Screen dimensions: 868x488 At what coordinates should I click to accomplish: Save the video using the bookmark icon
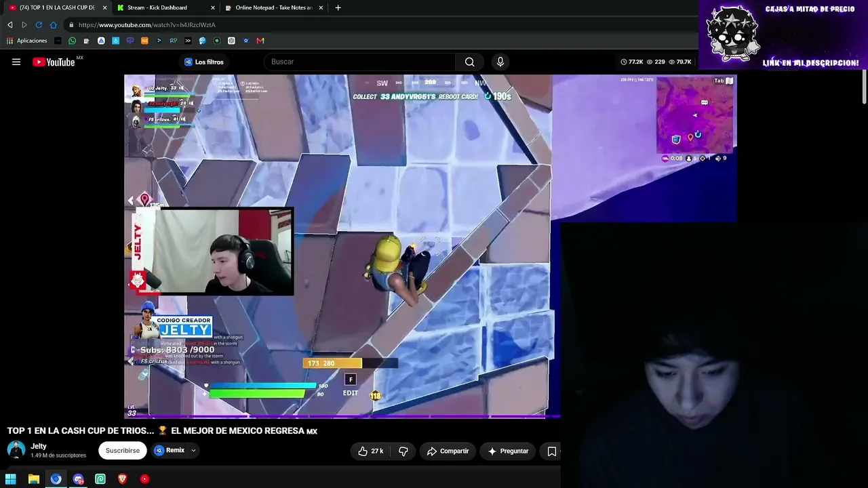552,451
